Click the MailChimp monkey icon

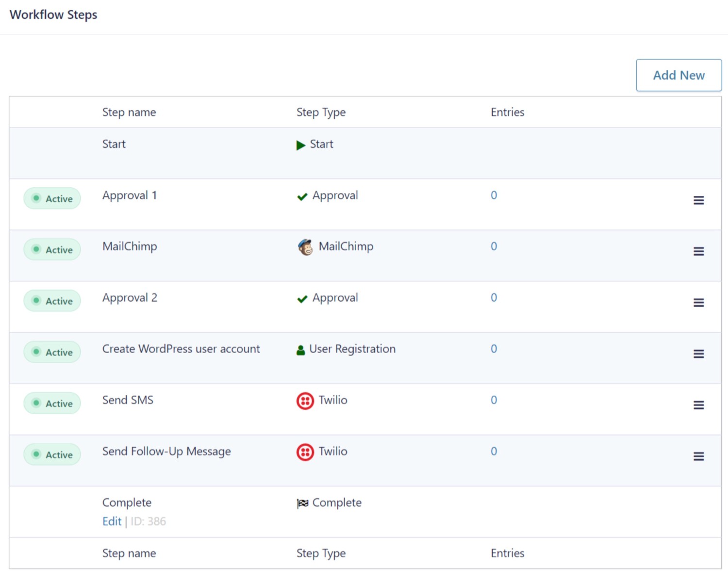[305, 247]
